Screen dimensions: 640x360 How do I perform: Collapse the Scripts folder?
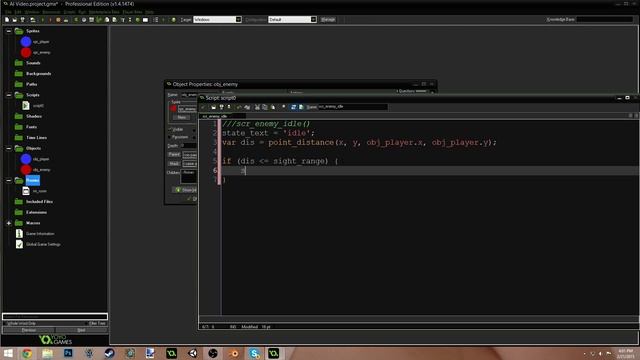pos(9,95)
